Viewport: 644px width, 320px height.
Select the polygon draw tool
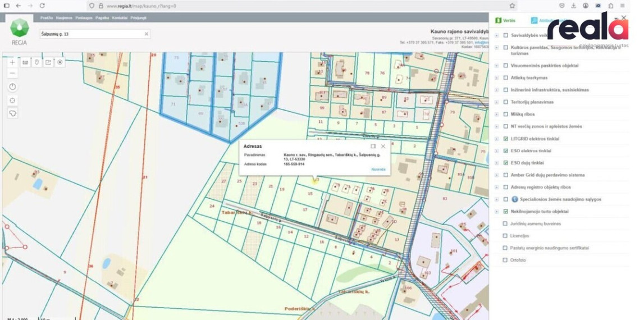13,113
